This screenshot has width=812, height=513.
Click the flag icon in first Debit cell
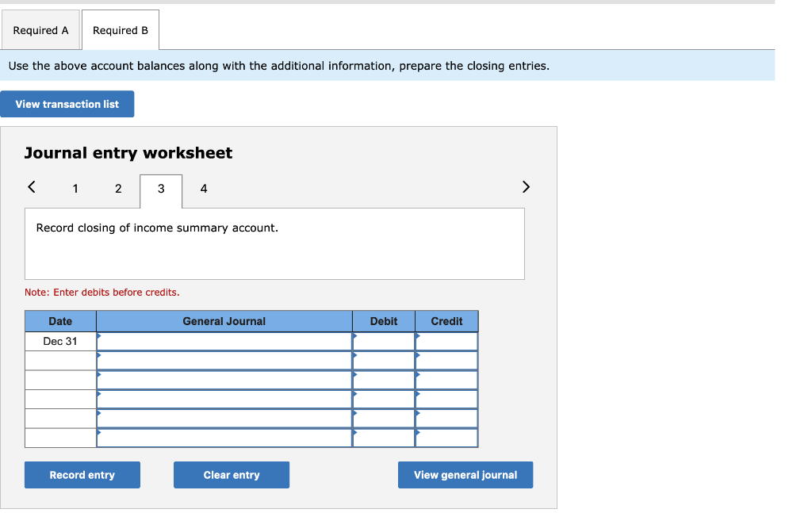[x=355, y=336]
